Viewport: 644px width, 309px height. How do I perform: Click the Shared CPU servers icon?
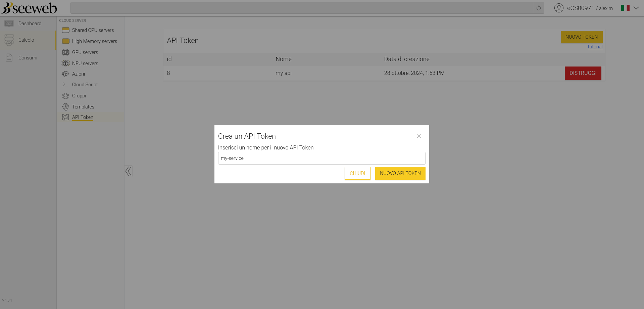65,30
